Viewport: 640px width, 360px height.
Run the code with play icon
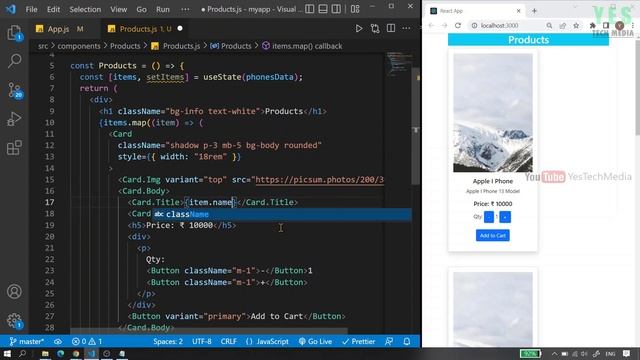point(359,29)
